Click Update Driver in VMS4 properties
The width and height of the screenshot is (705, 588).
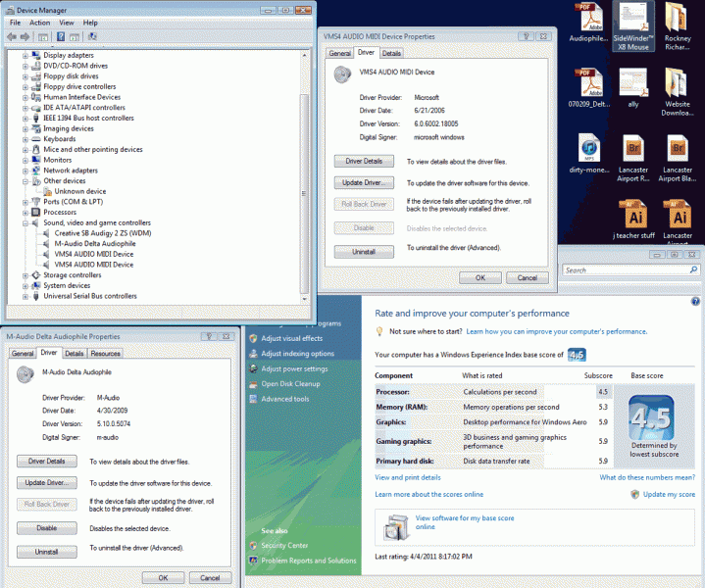pos(364,182)
